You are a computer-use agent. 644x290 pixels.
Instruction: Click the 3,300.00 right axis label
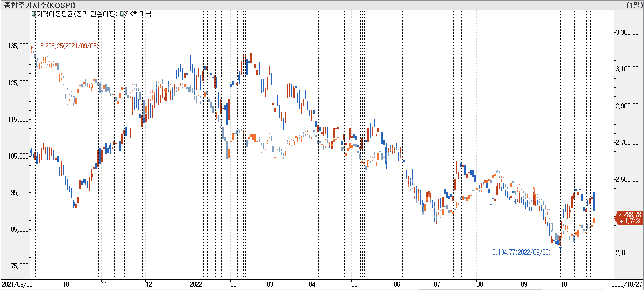627,32
